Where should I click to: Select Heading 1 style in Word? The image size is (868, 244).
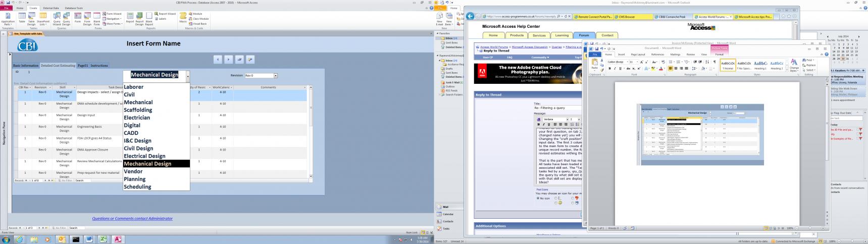[x=760, y=65]
